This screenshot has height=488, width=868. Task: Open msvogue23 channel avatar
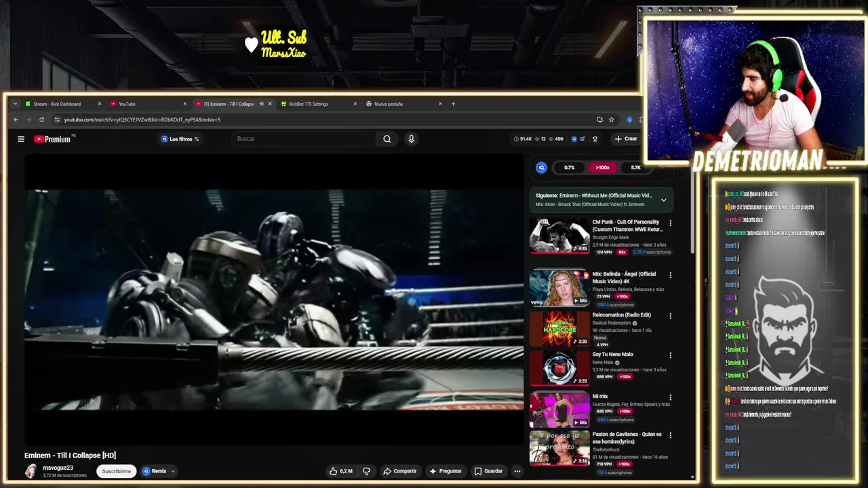pos(31,471)
